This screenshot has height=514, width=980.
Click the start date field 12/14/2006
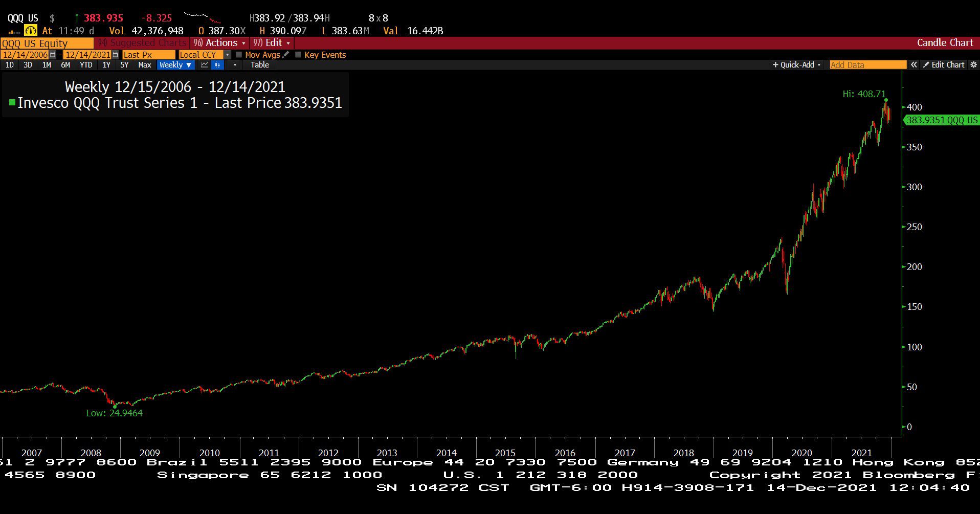pyautogui.click(x=25, y=55)
